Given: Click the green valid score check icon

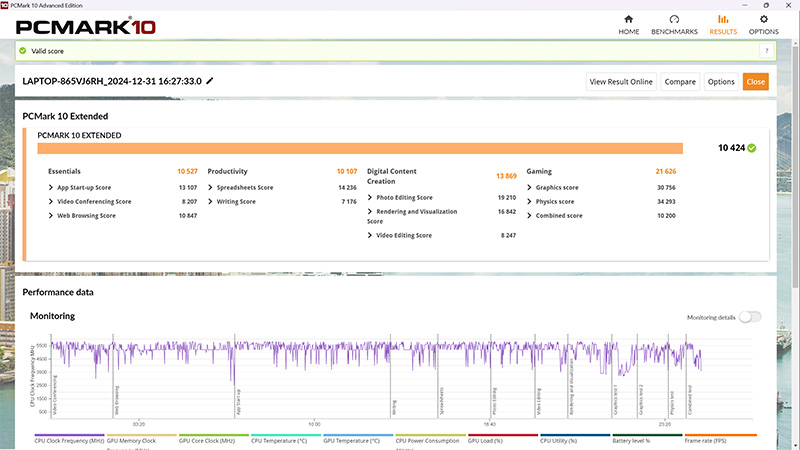Looking at the screenshot, I should point(22,51).
